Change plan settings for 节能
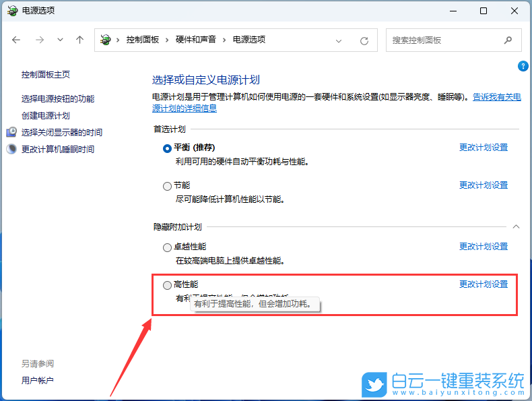Viewport: 532px width, 401px height. click(484, 185)
